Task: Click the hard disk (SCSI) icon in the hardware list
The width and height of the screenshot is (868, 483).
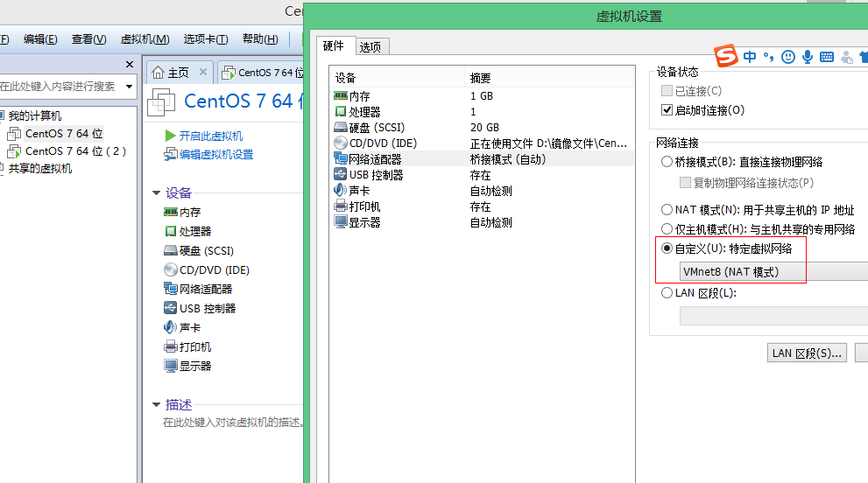Action: [x=341, y=127]
